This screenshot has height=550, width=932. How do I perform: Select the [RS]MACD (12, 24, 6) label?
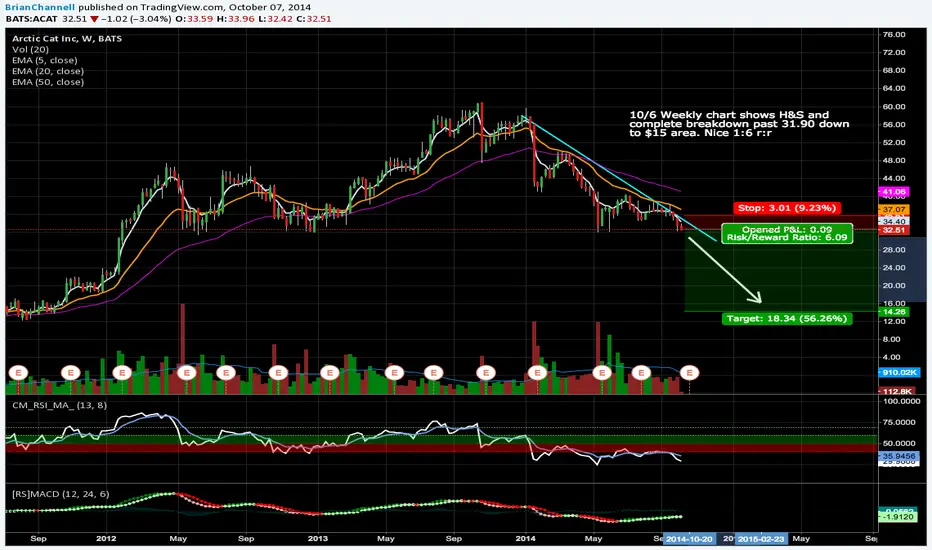click(x=61, y=494)
